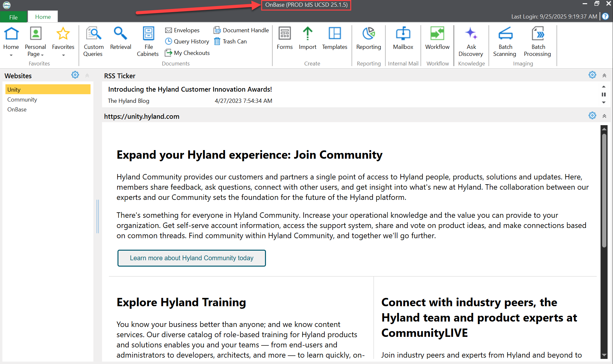Show Query History
This screenshot has width=613, height=364.
tap(187, 41)
